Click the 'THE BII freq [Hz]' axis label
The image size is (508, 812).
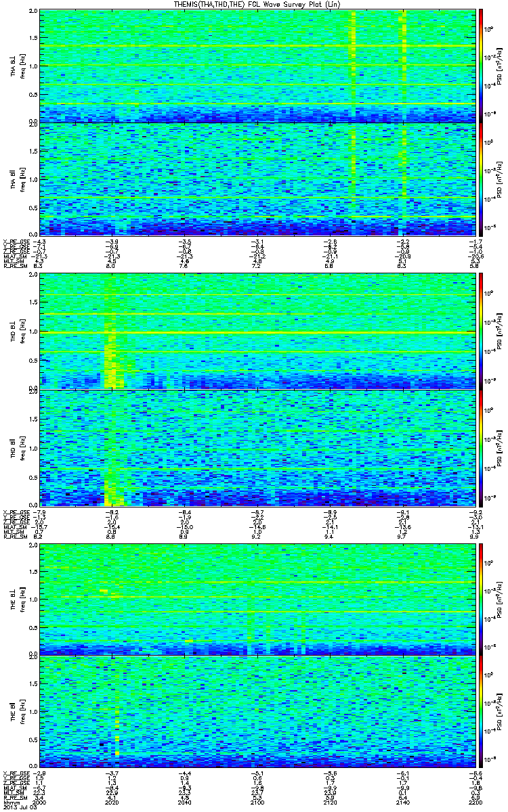coord(17,712)
